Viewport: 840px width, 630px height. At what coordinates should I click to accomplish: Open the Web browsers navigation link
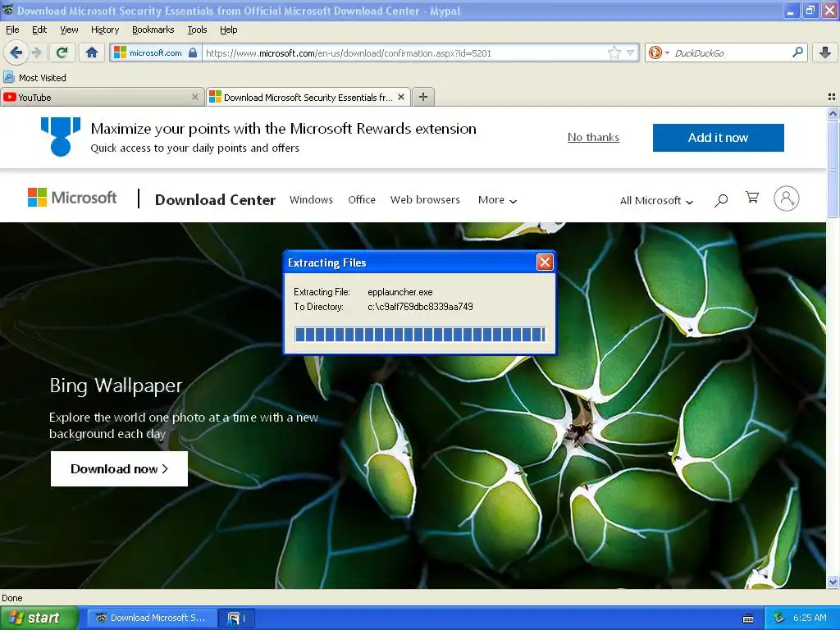point(425,200)
